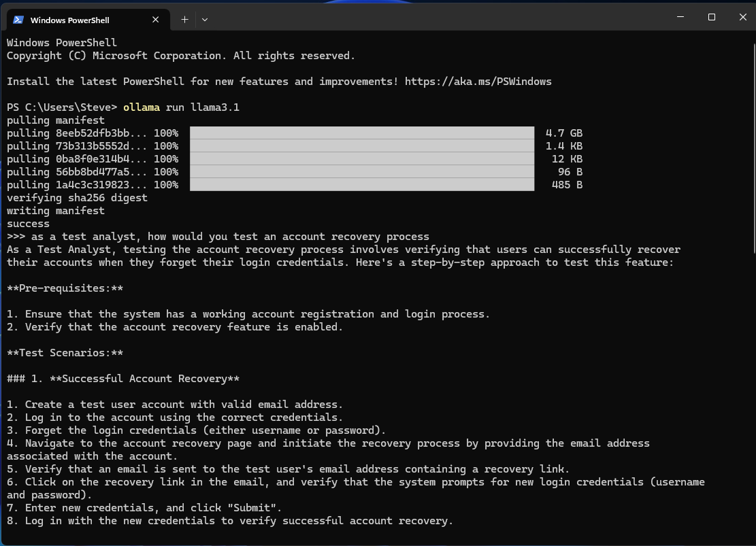This screenshot has height=546, width=756.
Task: Click 'verifying sha256 digest' line
Action: [77, 198]
